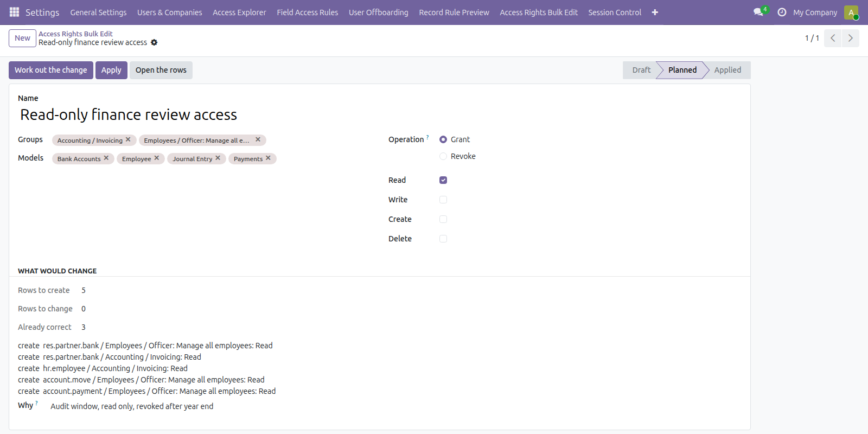Enable the Delete permission checkbox
Viewport: 868px width, 434px height.
(x=443, y=239)
